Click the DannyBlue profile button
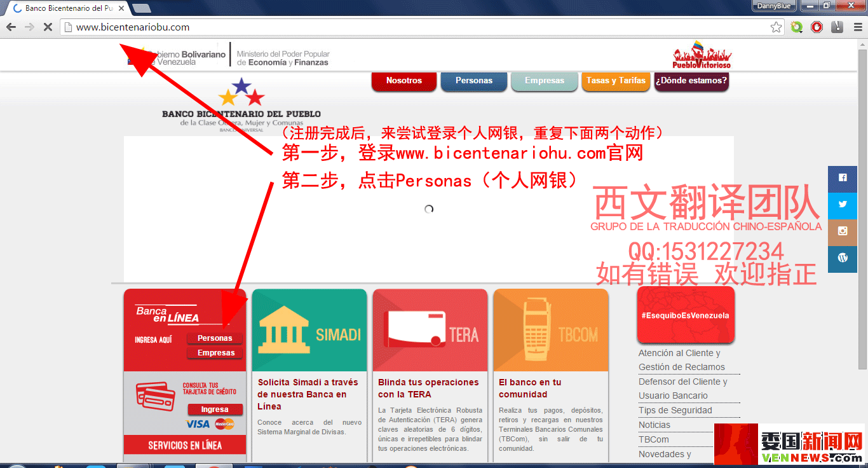This screenshot has width=868, height=468. (x=775, y=6)
